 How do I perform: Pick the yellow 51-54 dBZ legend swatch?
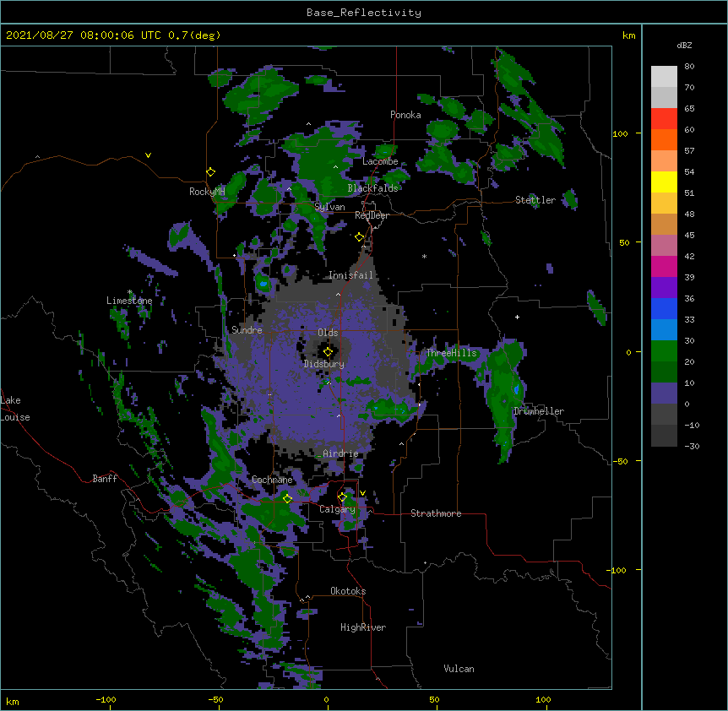point(664,182)
